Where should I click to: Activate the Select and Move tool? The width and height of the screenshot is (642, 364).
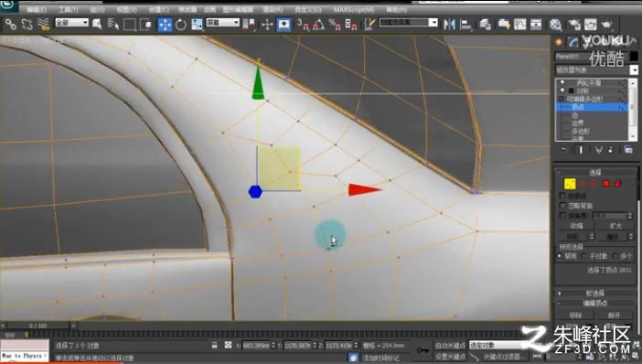point(165,25)
